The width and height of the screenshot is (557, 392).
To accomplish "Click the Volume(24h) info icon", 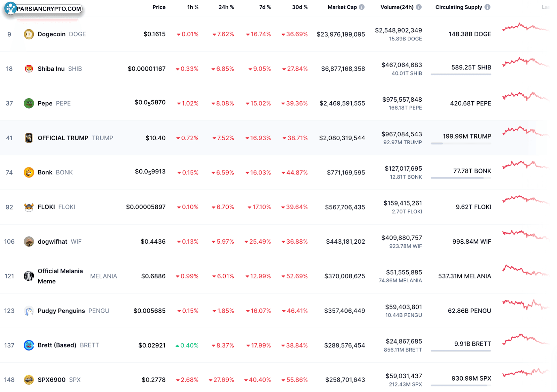I will coord(419,7).
